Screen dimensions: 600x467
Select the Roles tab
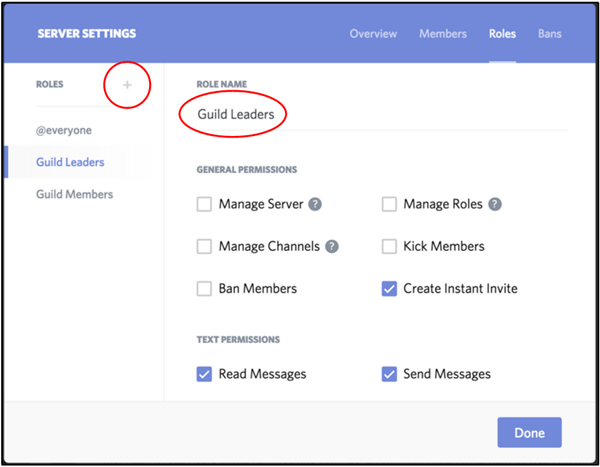502,34
